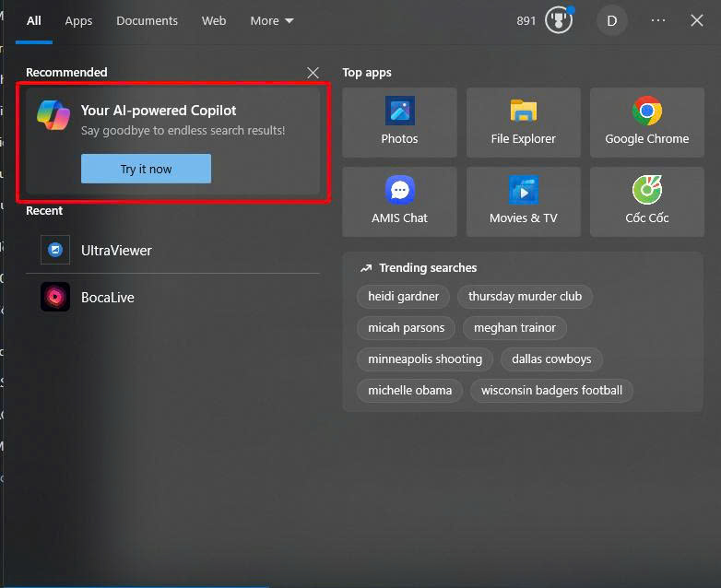Screen dimensions: 721x588
Task: Open the AMIS Chat app tile
Action: [399, 202]
